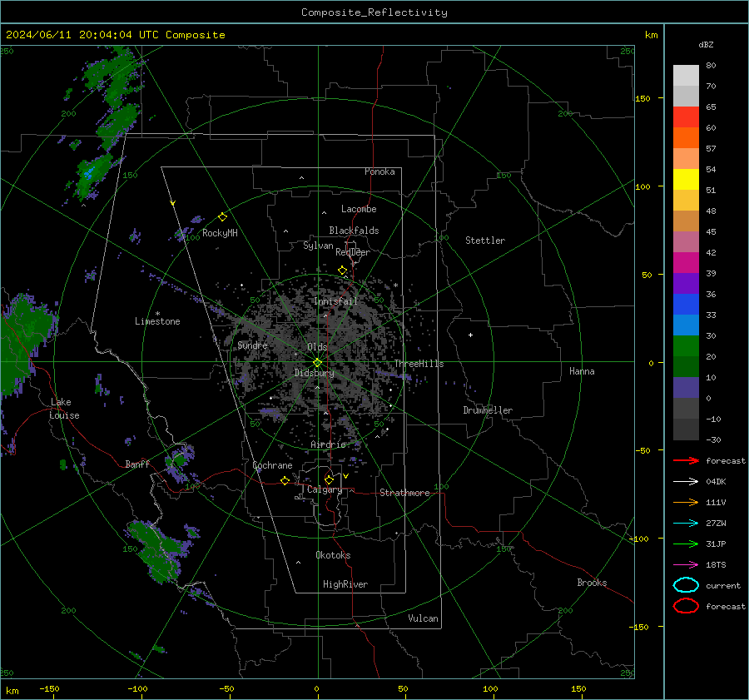Click the white plus marker west of Hanna
The height and width of the screenshot is (700, 749).
(470, 335)
